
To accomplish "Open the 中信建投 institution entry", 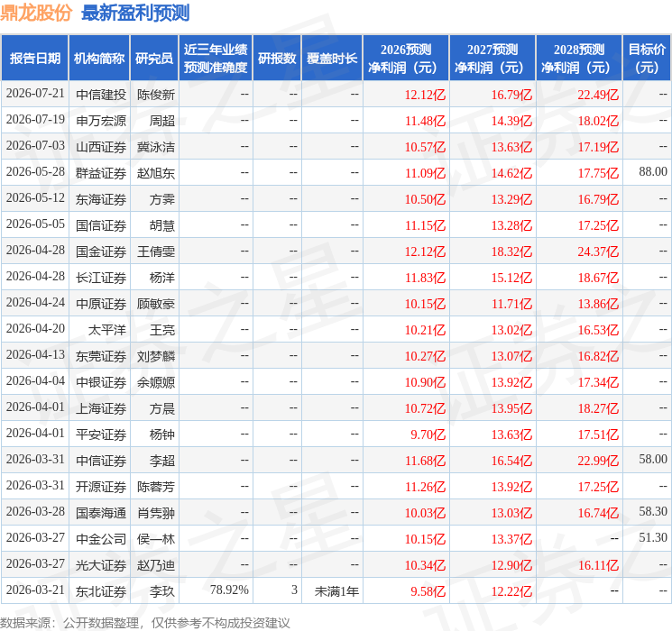I will click(x=101, y=95).
